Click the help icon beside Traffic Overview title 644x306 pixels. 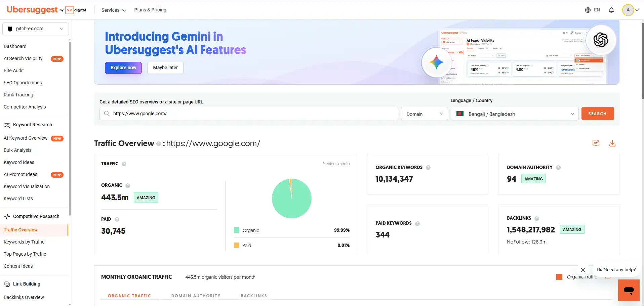[x=159, y=144]
